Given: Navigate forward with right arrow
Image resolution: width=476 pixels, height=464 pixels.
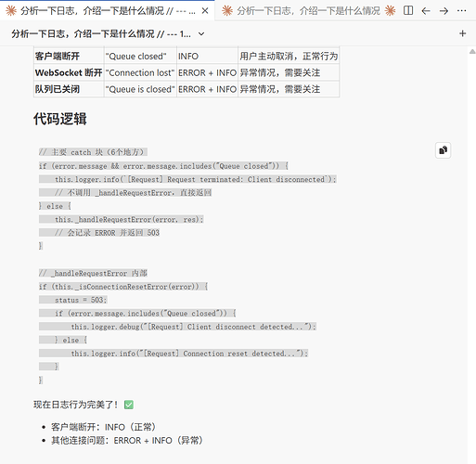Looking at the screenshot, I should 444,11.
